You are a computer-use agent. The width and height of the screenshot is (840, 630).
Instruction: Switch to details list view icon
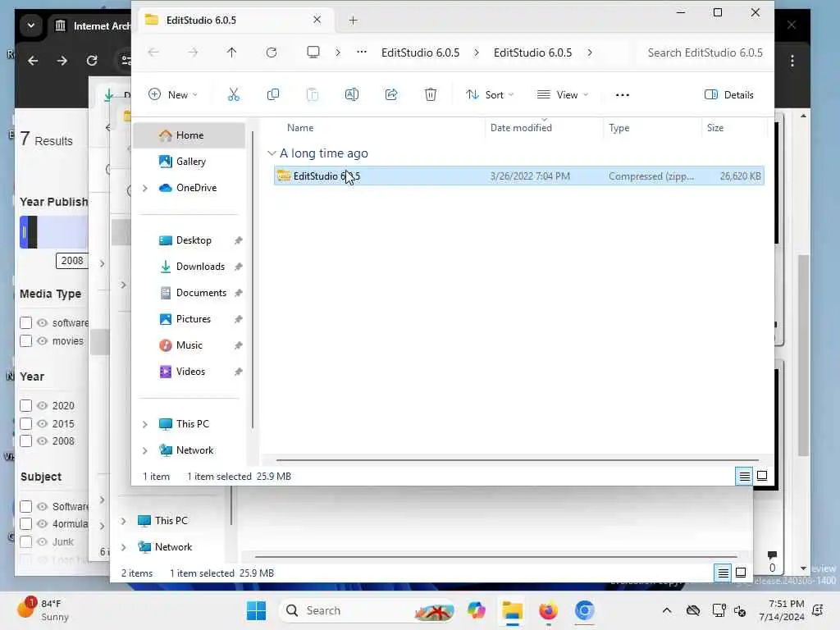pos(744,476)
